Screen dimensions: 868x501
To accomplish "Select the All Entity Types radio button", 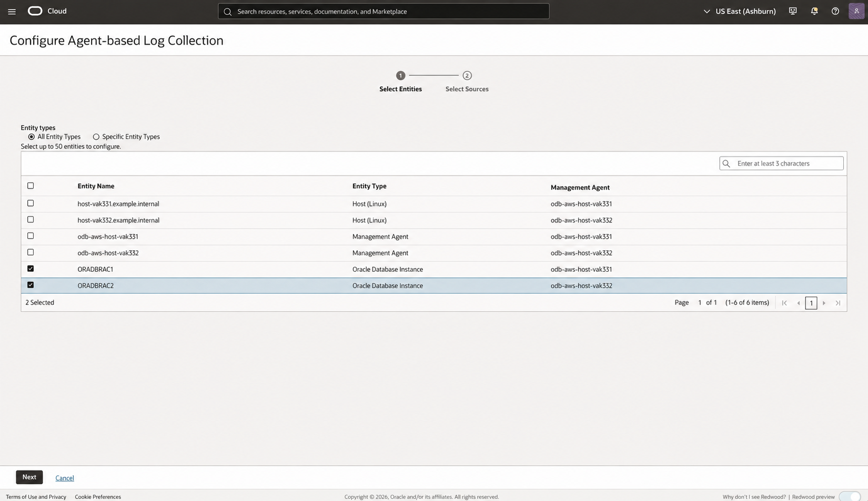I will pos(31,137).
